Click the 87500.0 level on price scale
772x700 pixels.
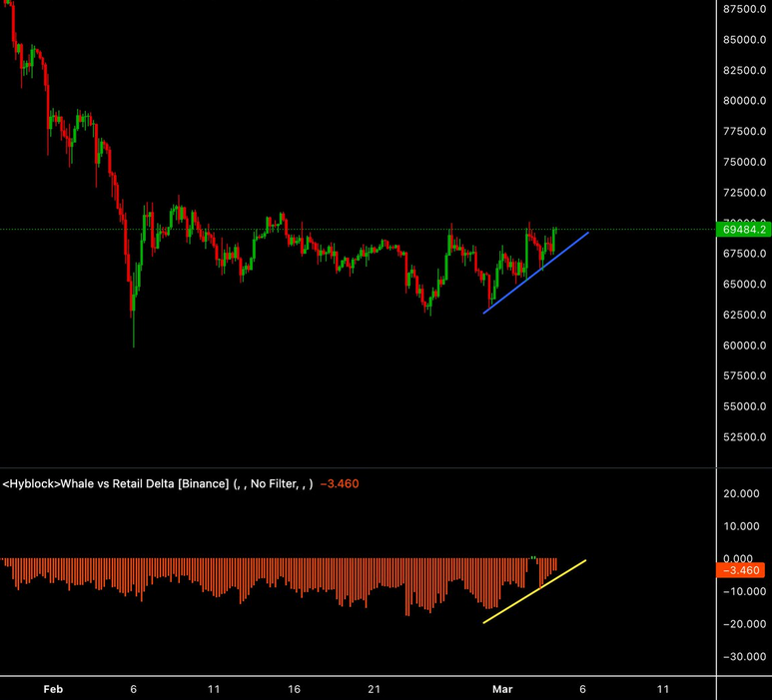(744, 9)
